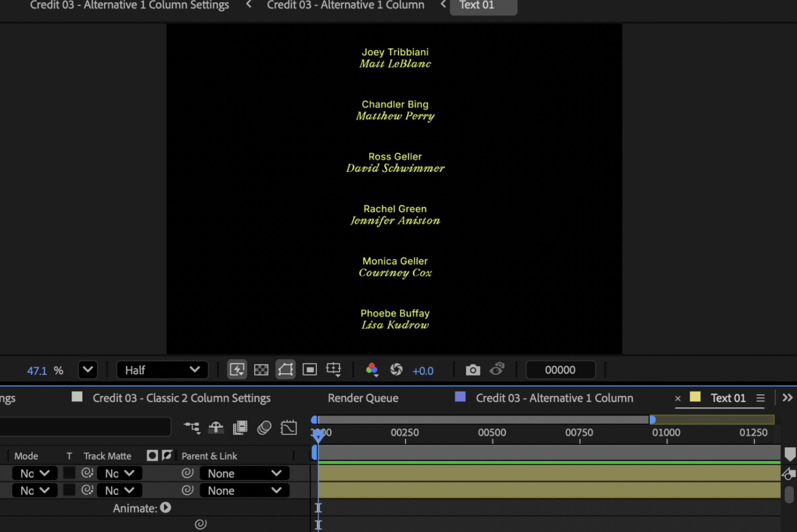Click second layer's track matte pick whip

(87, 490)
